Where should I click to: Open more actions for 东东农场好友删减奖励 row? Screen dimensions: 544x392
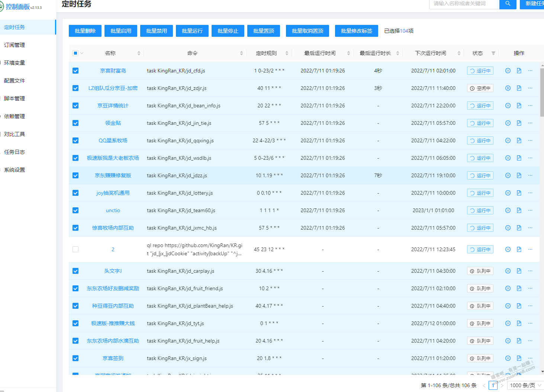pos(530,288)
